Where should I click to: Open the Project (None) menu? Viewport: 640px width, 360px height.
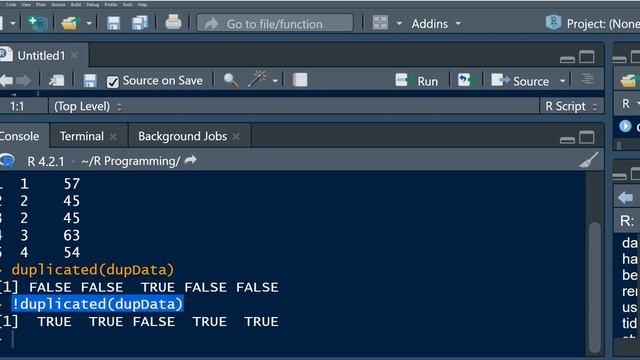593,24
